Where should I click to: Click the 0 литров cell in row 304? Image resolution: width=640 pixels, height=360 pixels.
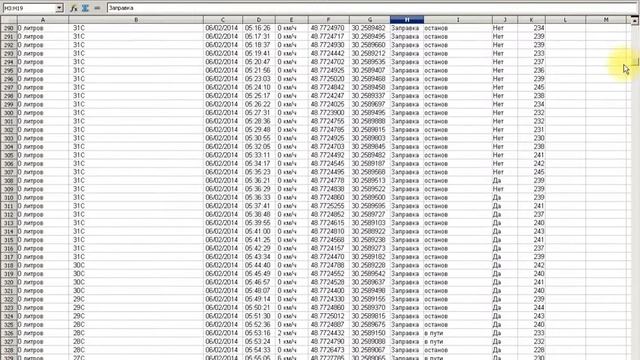click(x=43, y=147)
